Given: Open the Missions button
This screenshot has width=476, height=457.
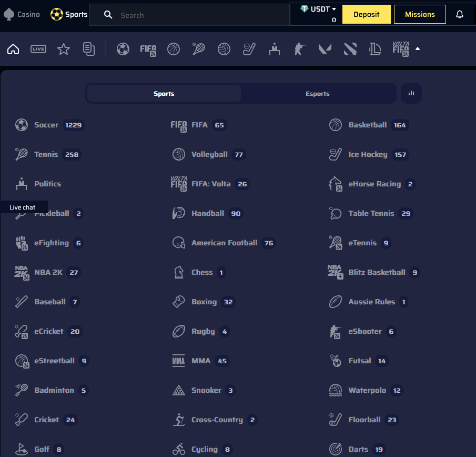Looking at the screenshot, I should coord(420,14).
